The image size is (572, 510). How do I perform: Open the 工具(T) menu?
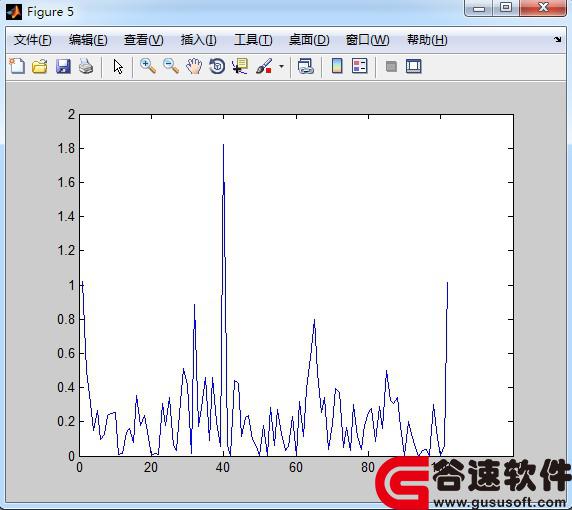click(253, 40)
